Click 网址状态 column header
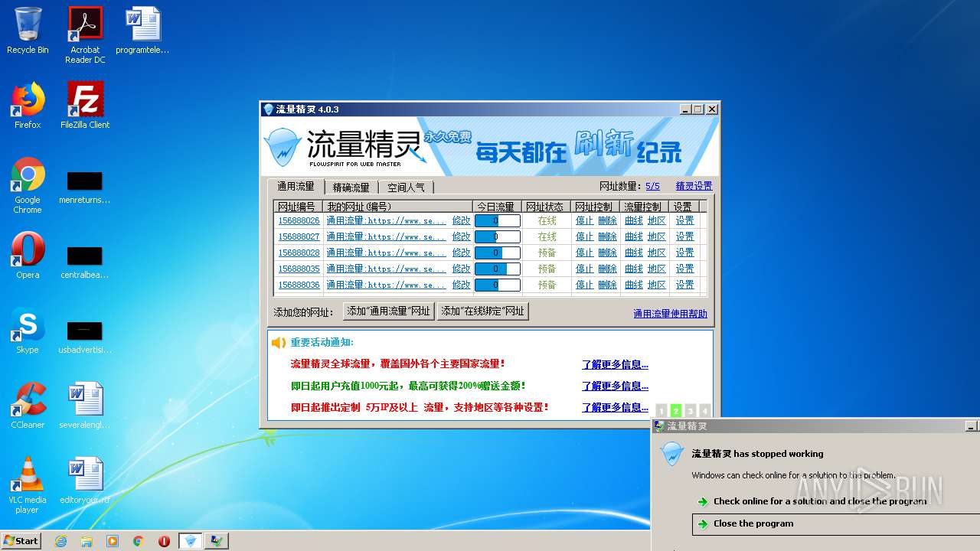This screenshot has height=551, width=980. click(x=546, y=207)
